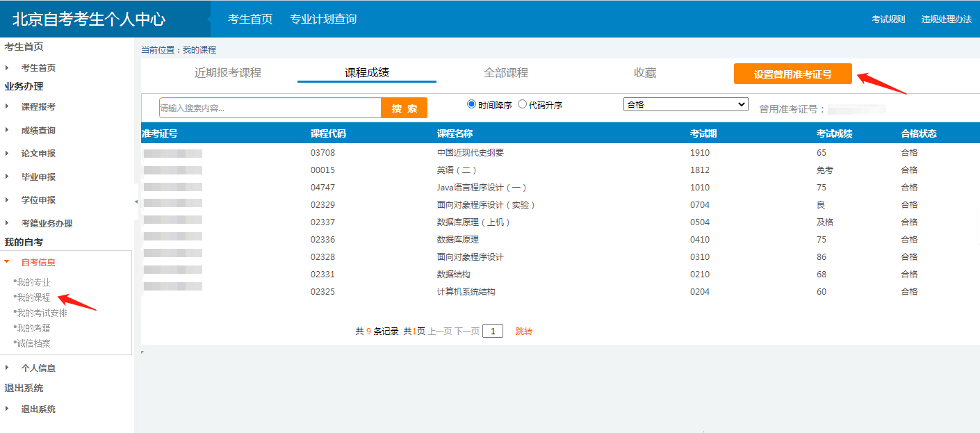Image resolution: width=980 pixels, height=433 pixels.
Task: Select the 代码升序 sort option
Action: [x=522, y=104]
